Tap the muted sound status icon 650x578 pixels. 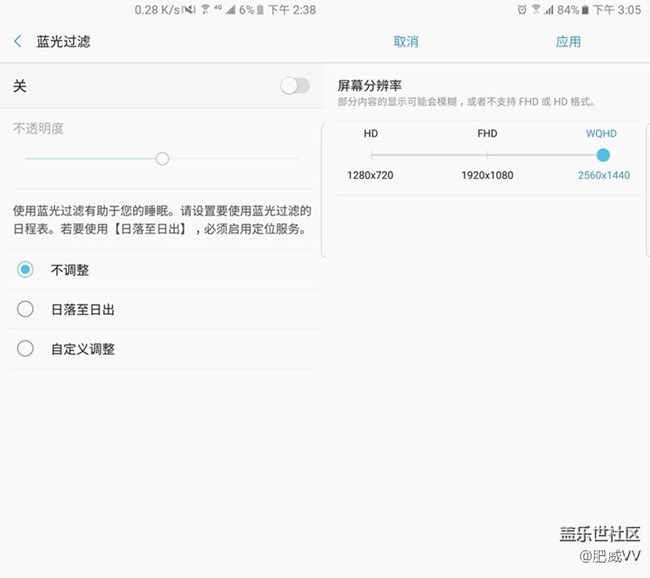[x=190, y=10]
